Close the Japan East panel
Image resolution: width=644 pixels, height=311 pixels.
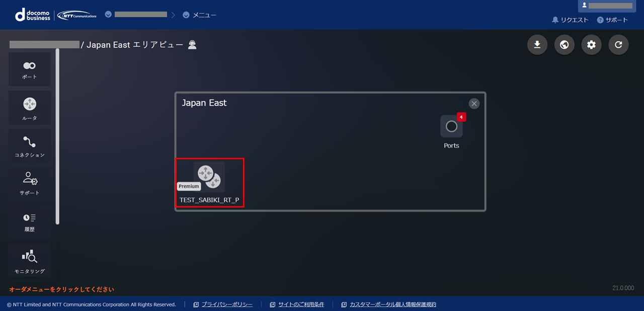474,104
